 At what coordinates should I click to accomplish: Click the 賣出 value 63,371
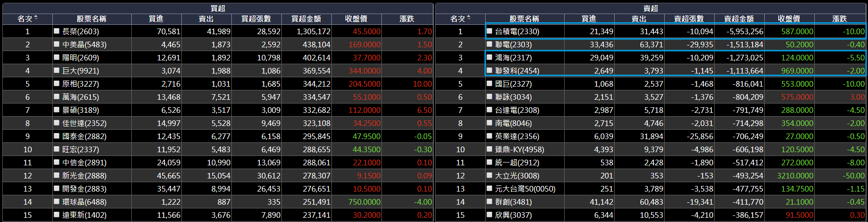pyautogui.click(x=652, y=44)
